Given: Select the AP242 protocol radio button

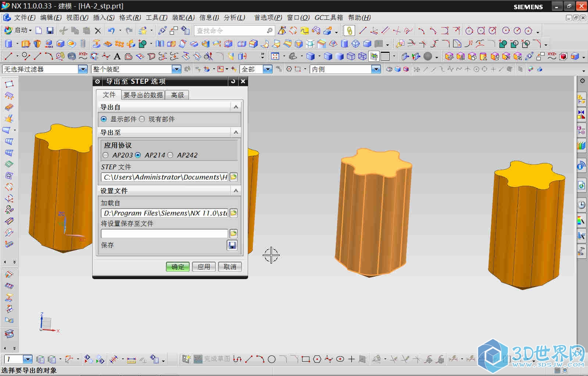Looking at the screenshot, I should 170,155.
